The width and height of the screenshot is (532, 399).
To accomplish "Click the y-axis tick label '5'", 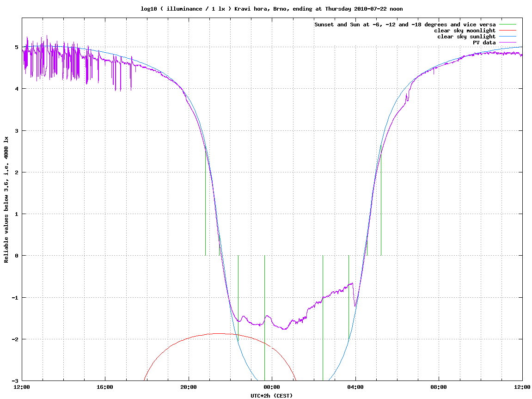I will pyautogui.click(x=17, y=47).
